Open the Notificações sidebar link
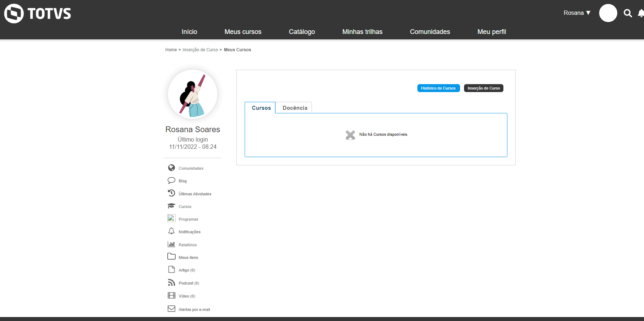Image resolution: width=644 pixels, height=321 pixels. coord(189,232)
